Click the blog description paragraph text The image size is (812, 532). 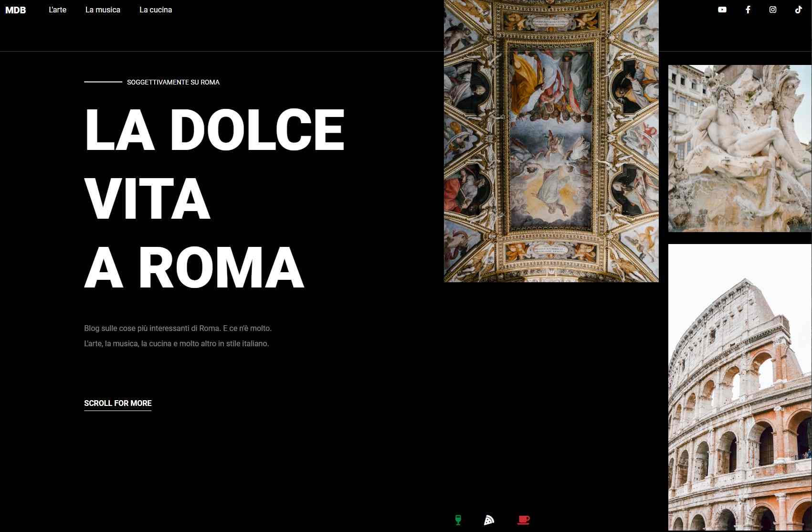[178, 336]
